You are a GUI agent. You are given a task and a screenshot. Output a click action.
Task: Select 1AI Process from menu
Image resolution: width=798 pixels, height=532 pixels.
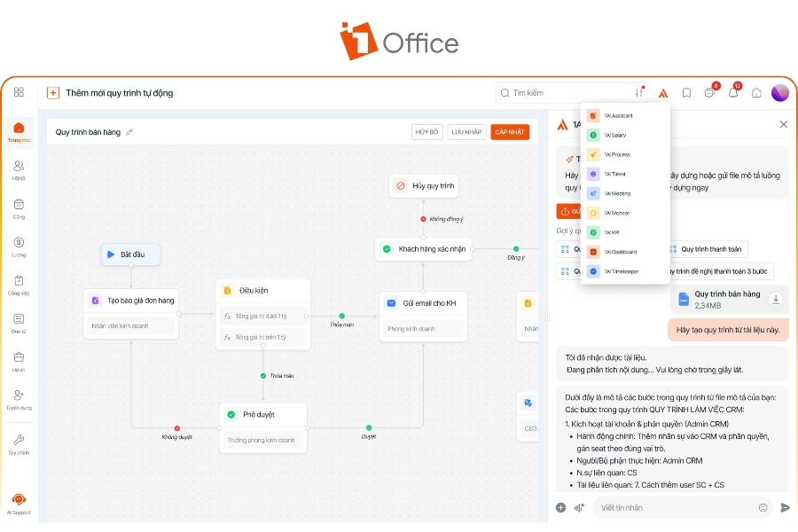625,154
